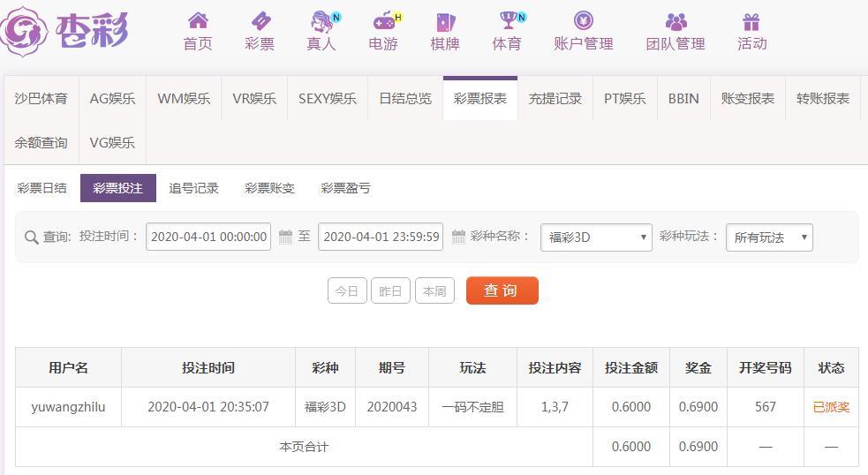Click username yuwangzhilu in table
The image size is (868, 475).
68,407
